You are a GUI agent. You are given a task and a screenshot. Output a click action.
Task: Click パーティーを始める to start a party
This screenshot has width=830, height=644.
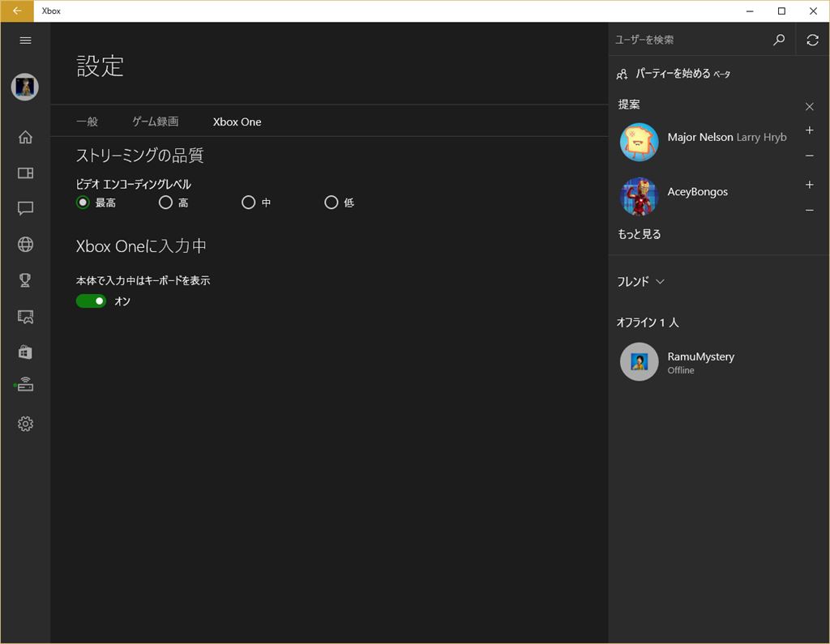674,74
